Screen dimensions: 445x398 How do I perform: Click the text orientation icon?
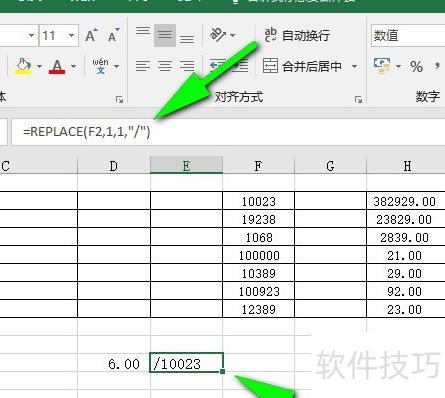click(218, 35)
